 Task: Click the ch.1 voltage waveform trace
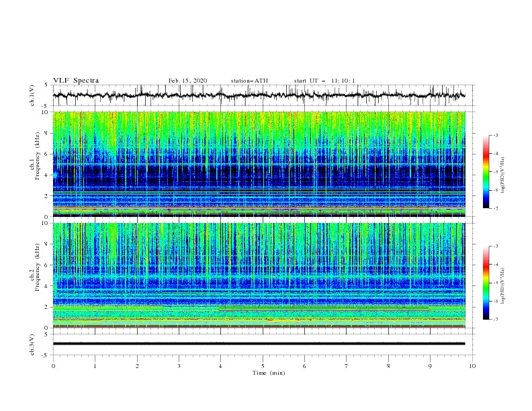click(259, 95)
